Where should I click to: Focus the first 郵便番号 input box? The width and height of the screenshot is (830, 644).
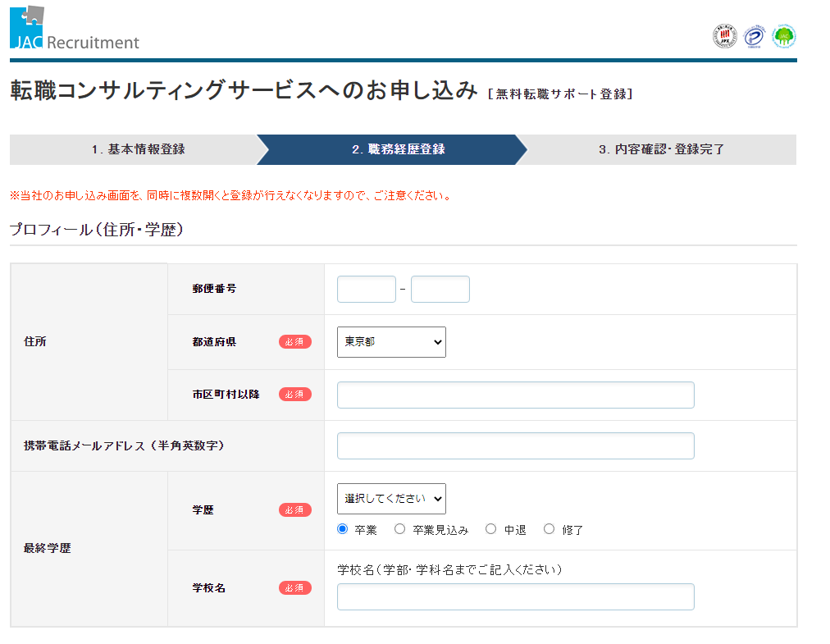(366, 289)
